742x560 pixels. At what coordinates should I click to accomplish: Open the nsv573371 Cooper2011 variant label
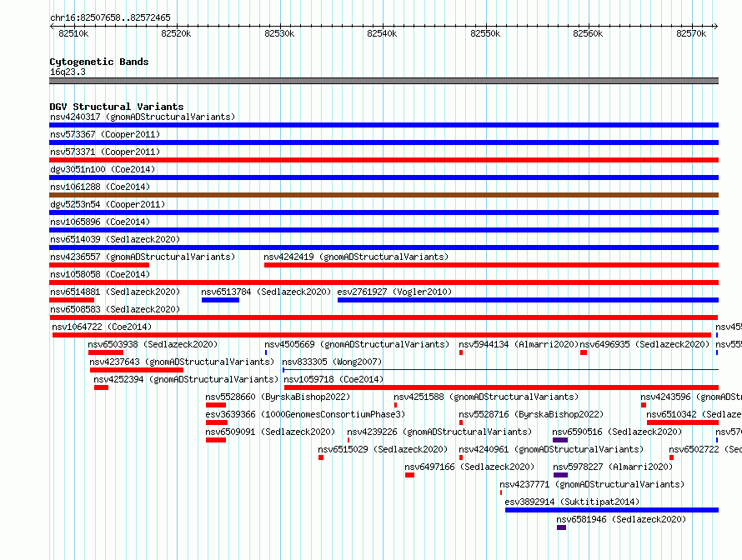tap(105, 152)
